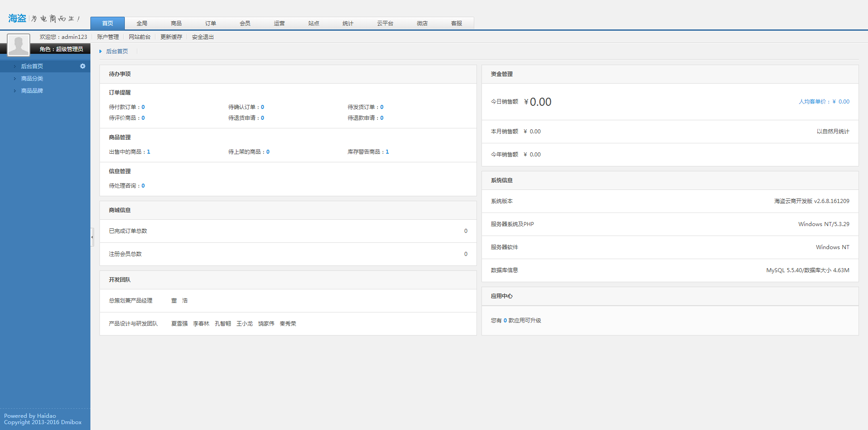Click the arrow icon before 后台首页 breadcrumb
Screen dimensions: 868x430
coord(100,52)
